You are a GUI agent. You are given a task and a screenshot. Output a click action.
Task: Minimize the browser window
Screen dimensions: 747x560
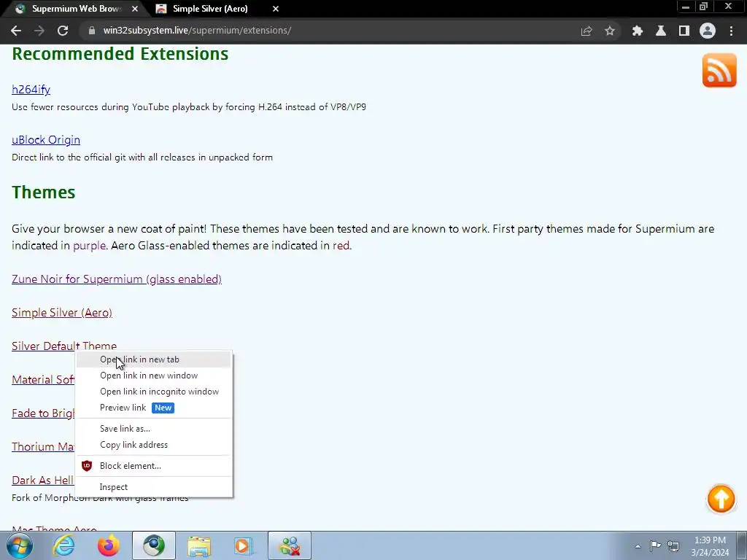tap(686, 7)
